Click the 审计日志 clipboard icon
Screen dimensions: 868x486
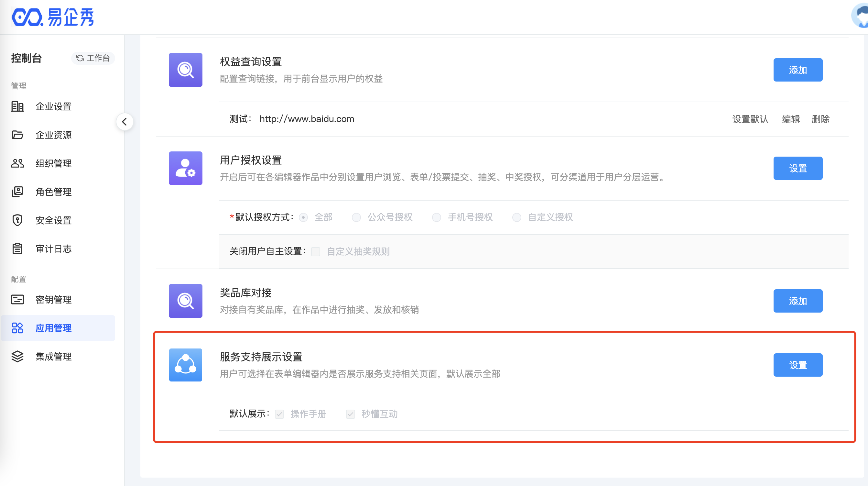coord(17,249)
